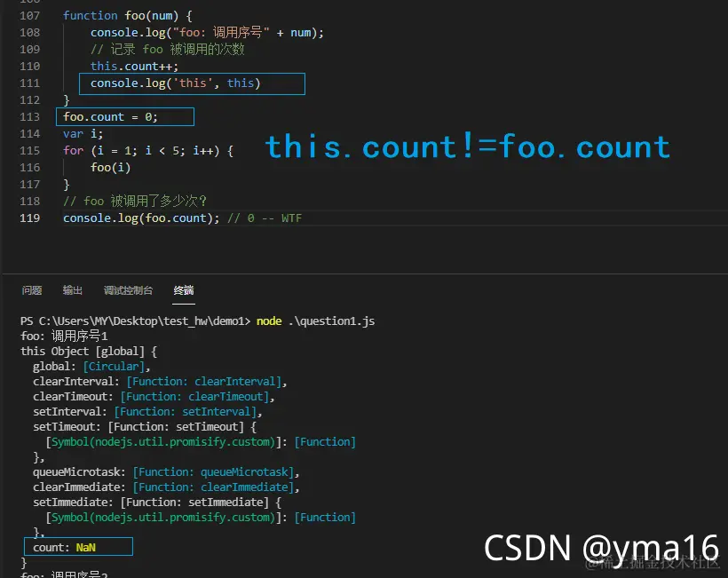Click 'setImmediate: [Function: setImmediate] {' line
This screenshot has height=578, width=728.
click(x=157, y=503)
